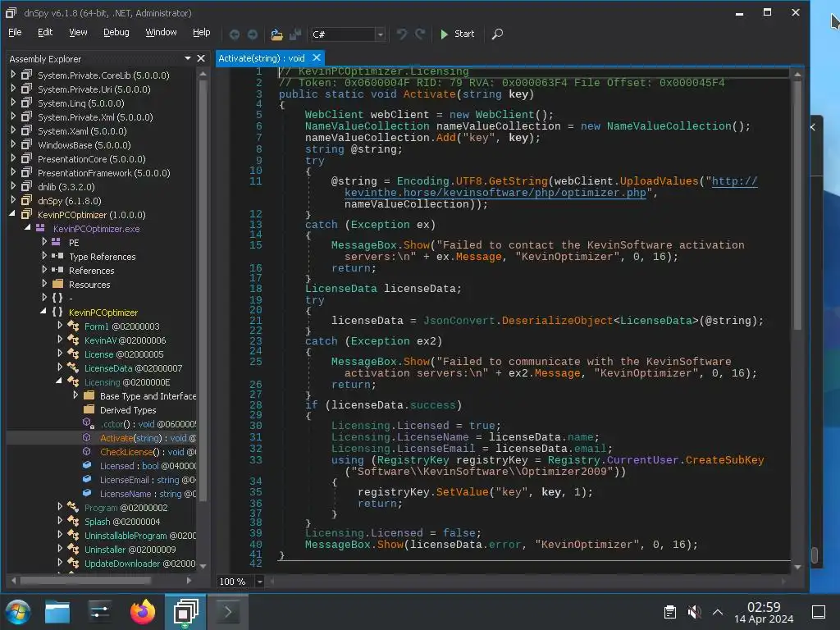Screen dimensions: 840x630
Task: Select the LicenseName : string field
Action: pos(148,493)
